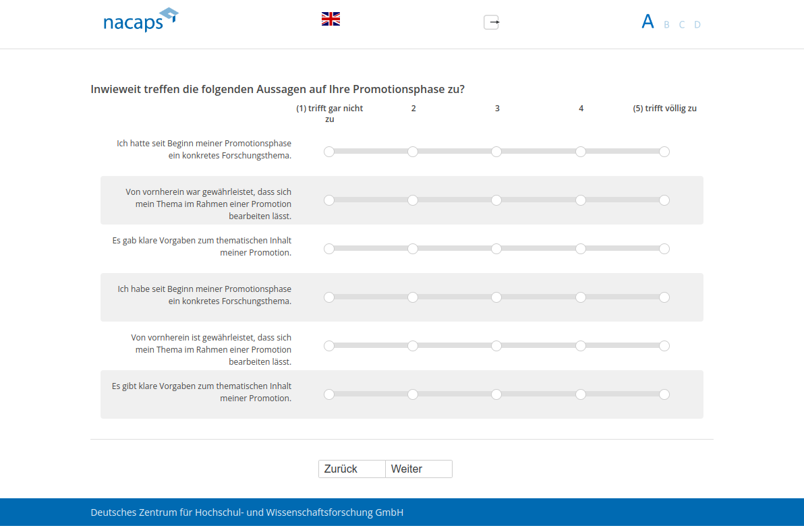Click the exit survey arrow icon
The width and height of the screenshot is (804, 532).
pyautogui.click(x=492, y=22)
